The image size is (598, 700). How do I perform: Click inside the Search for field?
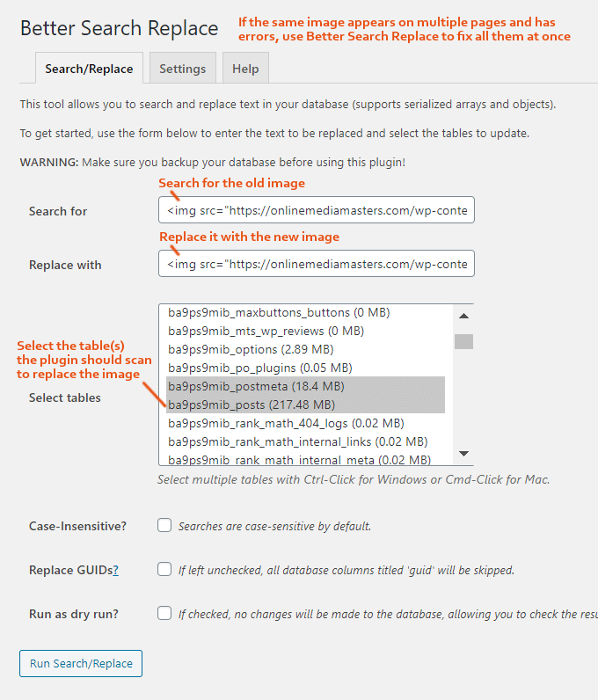pos(317,210)
